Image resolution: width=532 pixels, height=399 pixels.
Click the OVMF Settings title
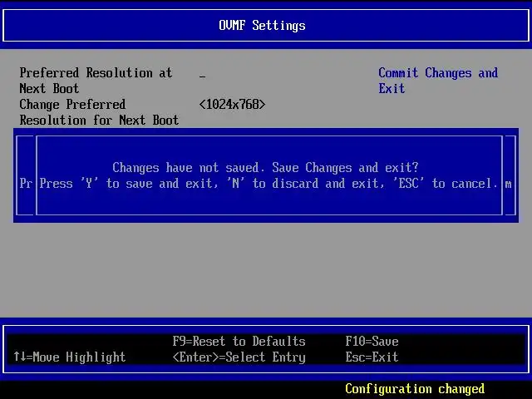click(262, 26)
